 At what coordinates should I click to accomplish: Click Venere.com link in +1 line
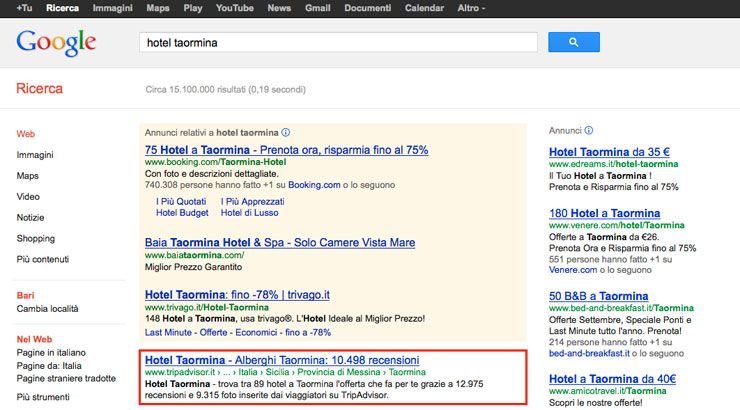(573, 270)
